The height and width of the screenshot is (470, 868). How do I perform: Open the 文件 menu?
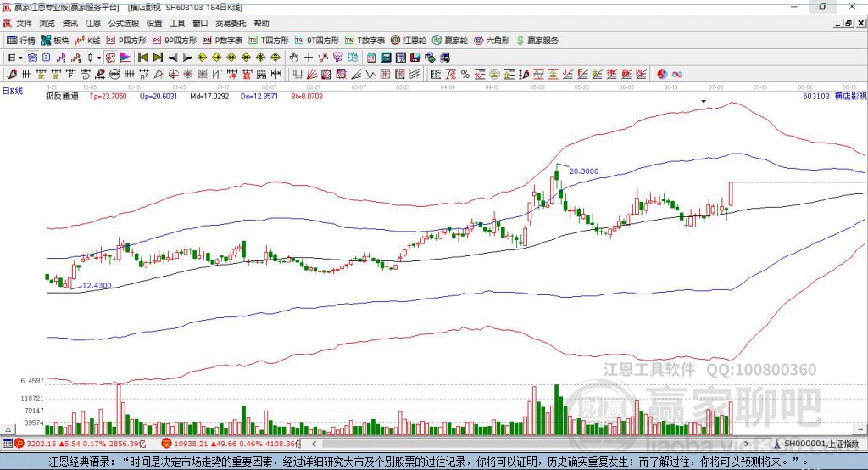(x=24, y=23)
